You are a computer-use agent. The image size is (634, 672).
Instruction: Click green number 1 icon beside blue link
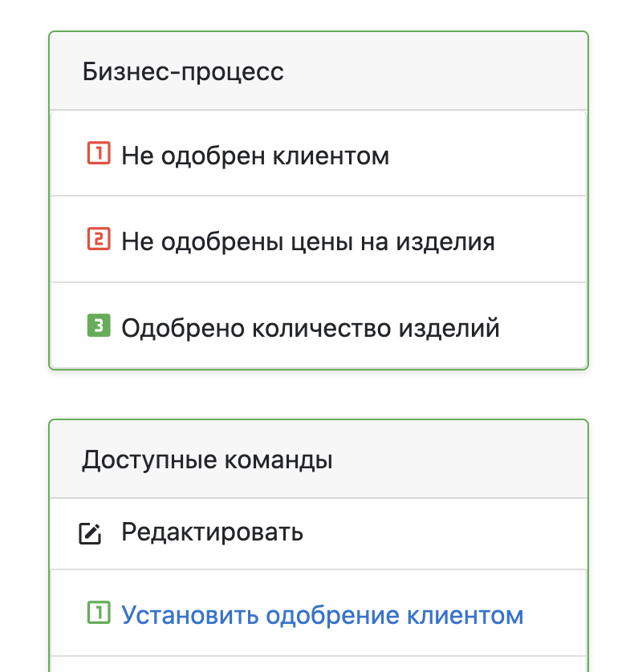(97, 614)
